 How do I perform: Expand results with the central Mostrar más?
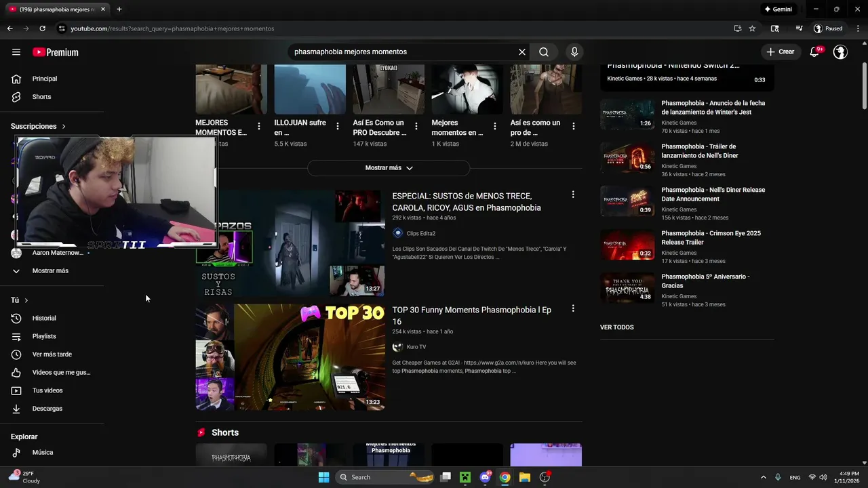point(389,168)
